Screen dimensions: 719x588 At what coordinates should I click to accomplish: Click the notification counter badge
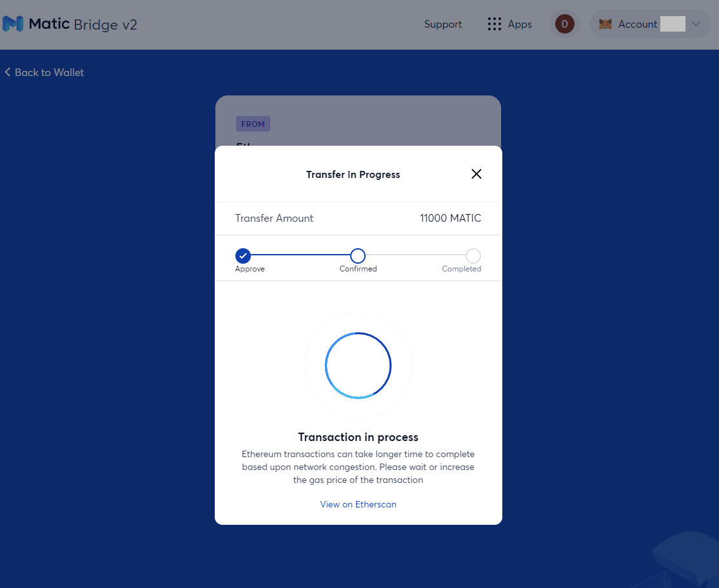click(564, 24)
